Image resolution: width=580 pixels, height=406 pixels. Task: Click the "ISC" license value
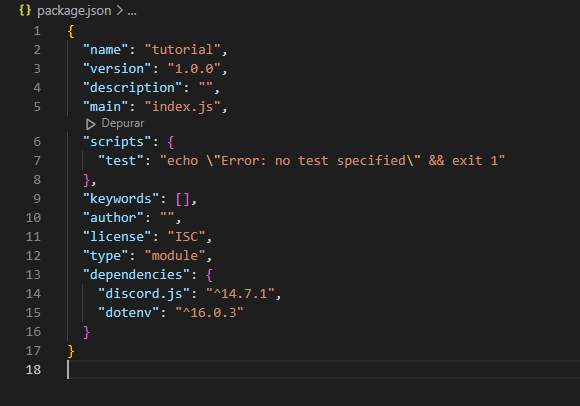[186, 237]
